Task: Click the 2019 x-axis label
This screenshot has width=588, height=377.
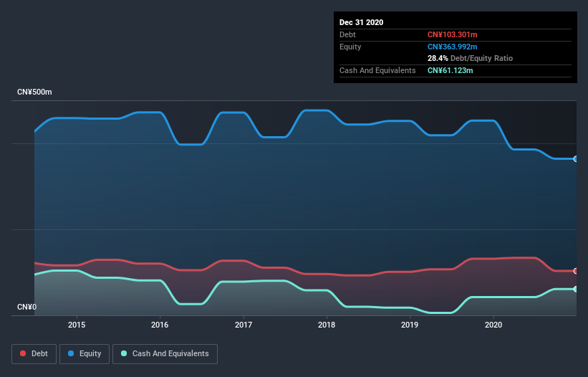Action: point(410,325)
